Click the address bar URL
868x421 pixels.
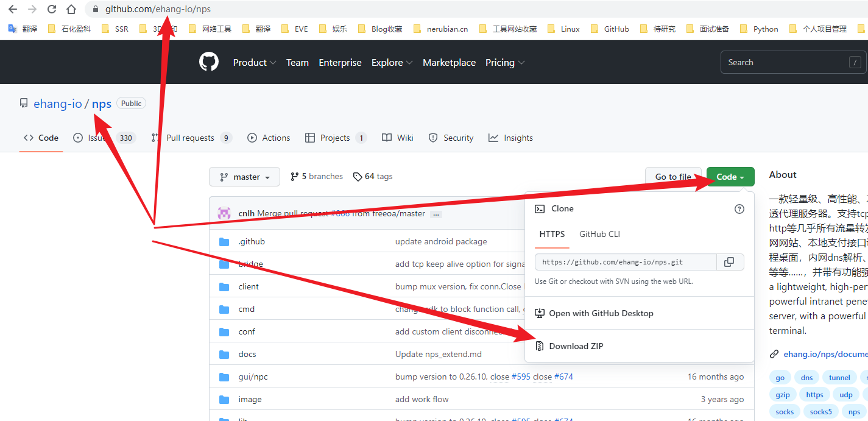tap(158, 9)
